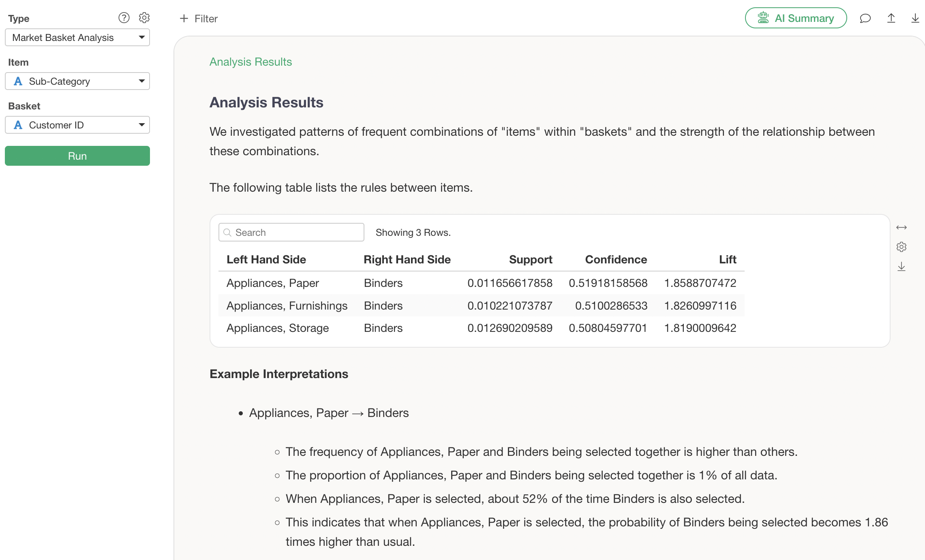Select the Analysis Results tab
The image size is (925, 560).
(251, 62)
